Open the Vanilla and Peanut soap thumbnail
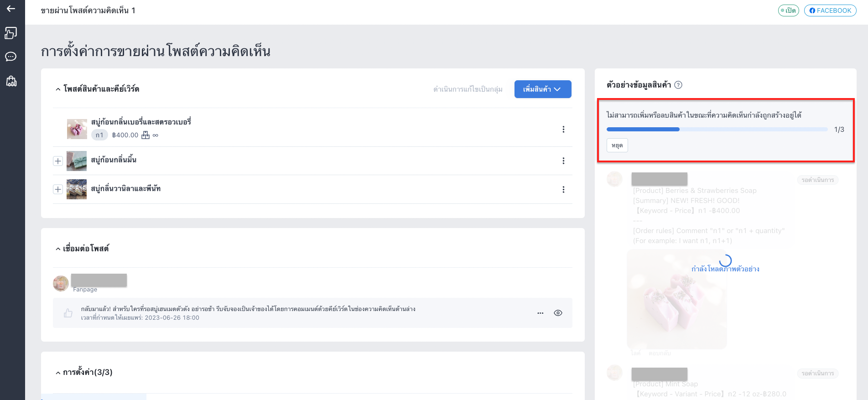The width and height of the screenshot is (868, 400). [x=77, y=189]
